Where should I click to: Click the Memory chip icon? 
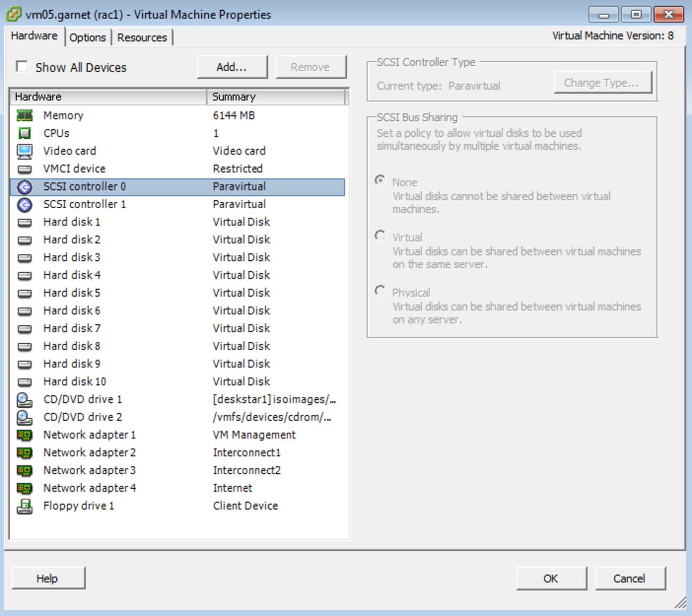coord(24,115)
